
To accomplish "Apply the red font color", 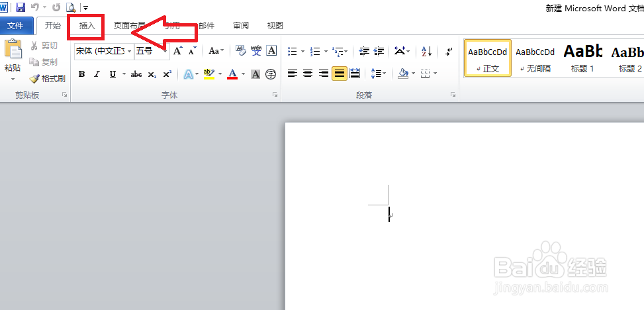I will [x=232, y=74].
